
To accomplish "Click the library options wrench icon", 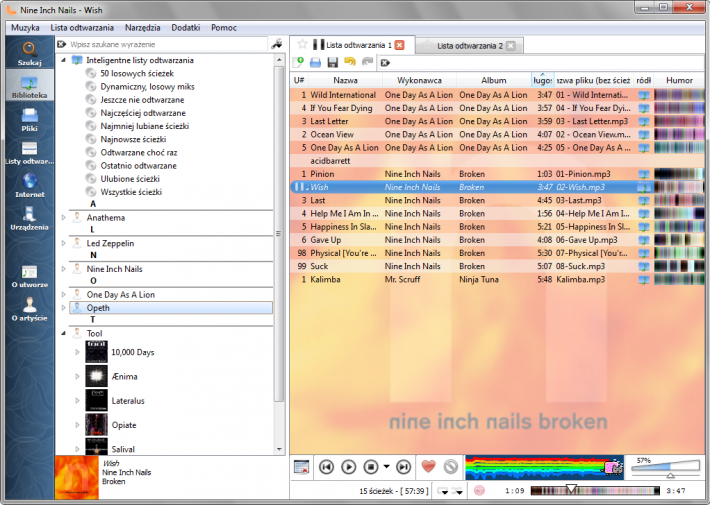I will tap(277, 44).
